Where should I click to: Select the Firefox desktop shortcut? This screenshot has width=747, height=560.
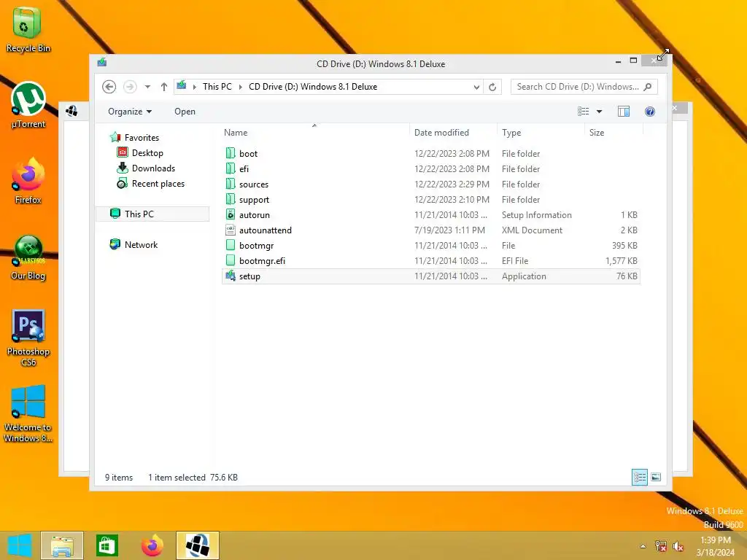[x=28, y=181]
